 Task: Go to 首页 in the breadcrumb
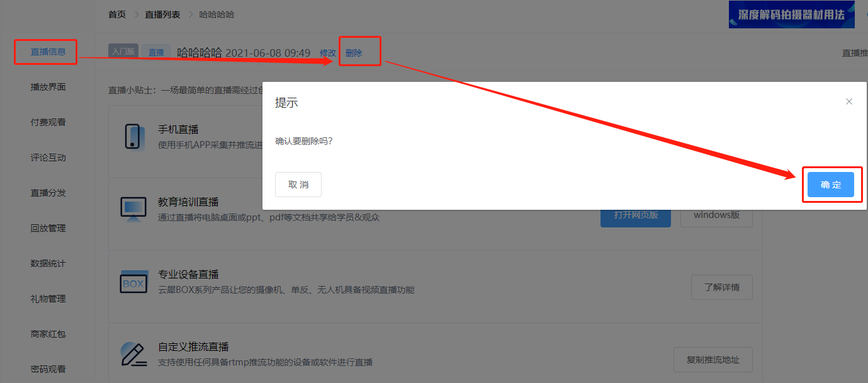click(117, 14)
